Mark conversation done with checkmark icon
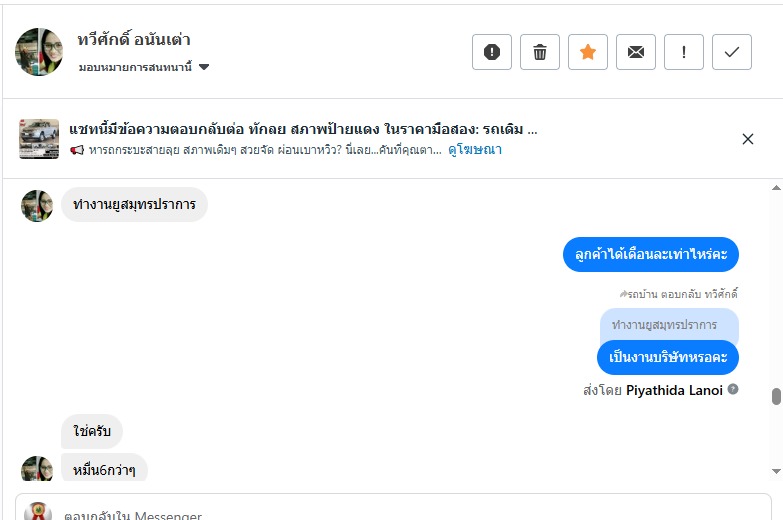 (x=732, y=52)
